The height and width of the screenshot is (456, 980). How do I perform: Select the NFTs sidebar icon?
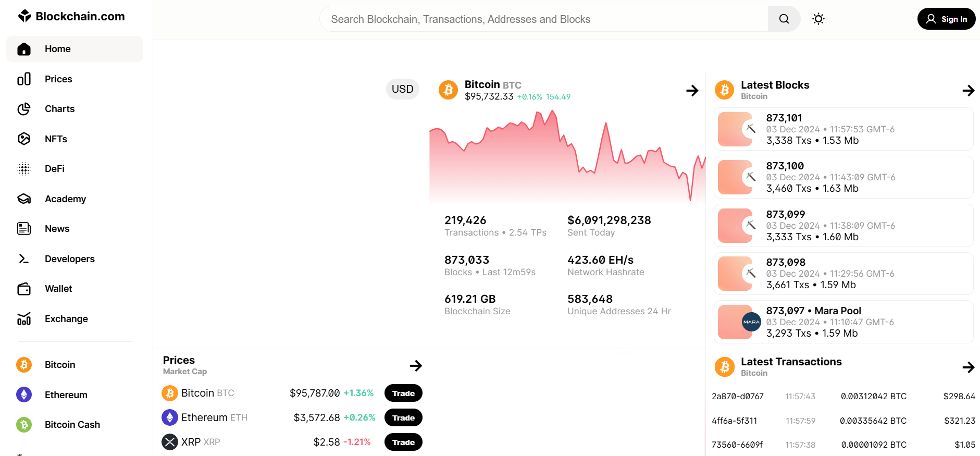click(24, 139)
